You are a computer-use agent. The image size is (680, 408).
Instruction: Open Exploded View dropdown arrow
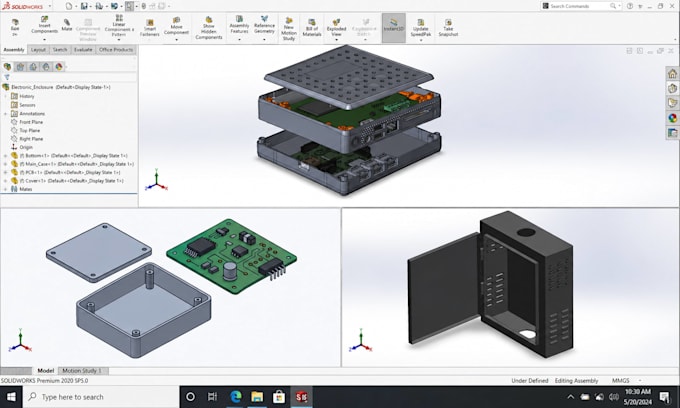336,39
